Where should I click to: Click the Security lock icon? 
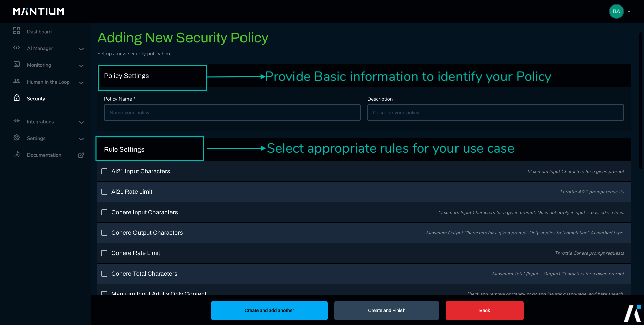(x=17, y=98)
